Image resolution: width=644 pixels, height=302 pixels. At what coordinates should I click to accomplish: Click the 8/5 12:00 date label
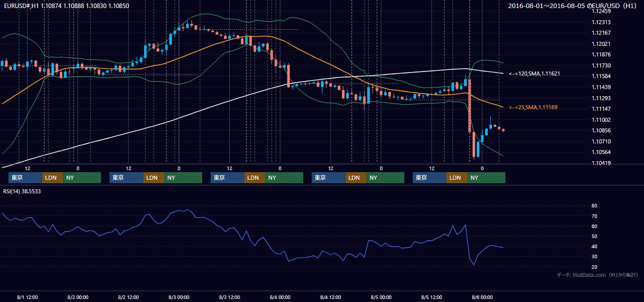coord(431,297)
